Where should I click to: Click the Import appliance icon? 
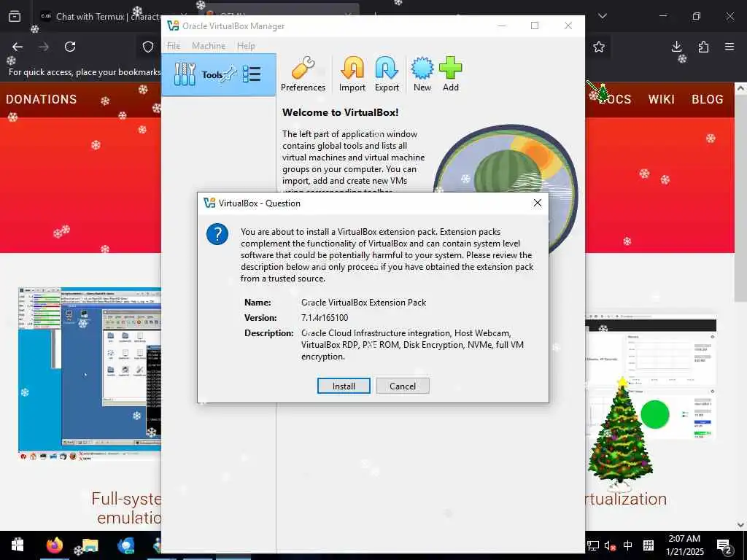point(352,74)
